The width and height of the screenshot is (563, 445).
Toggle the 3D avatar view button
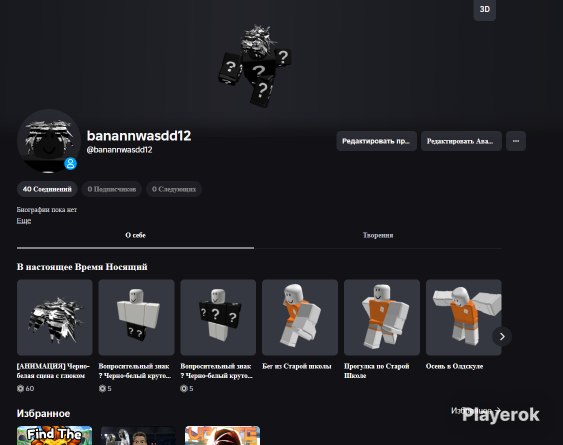tap(484, 9)
